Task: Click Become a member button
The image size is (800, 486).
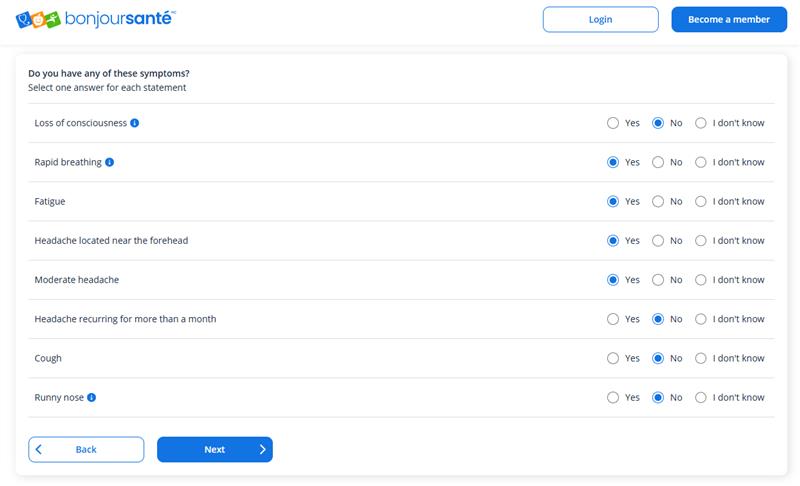Action: 729,19
